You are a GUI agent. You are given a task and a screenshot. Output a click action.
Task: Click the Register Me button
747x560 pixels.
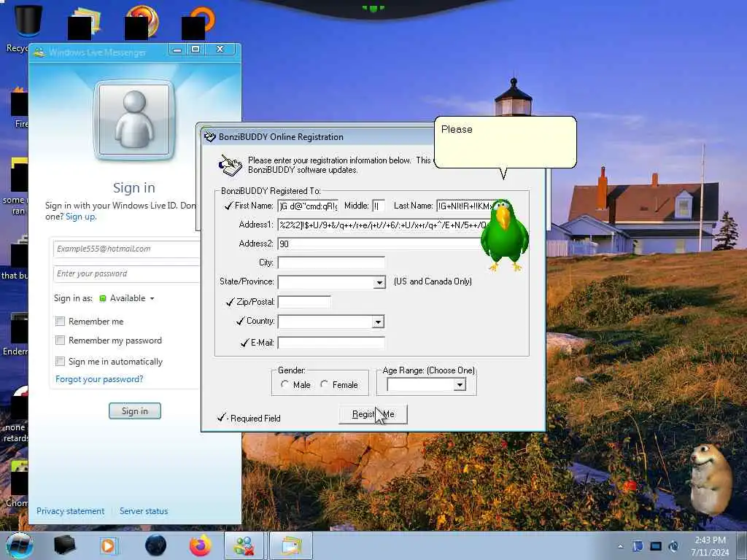pyautogui.click(x=373, y=414)
